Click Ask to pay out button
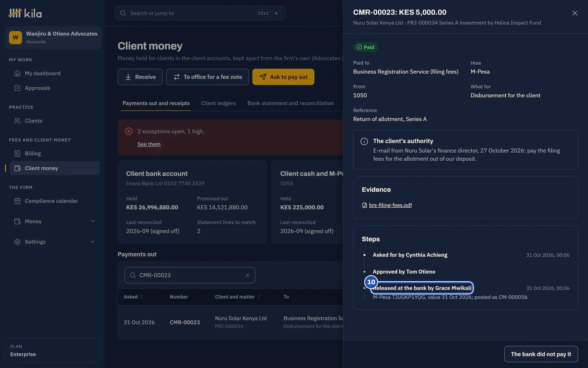 283,77
